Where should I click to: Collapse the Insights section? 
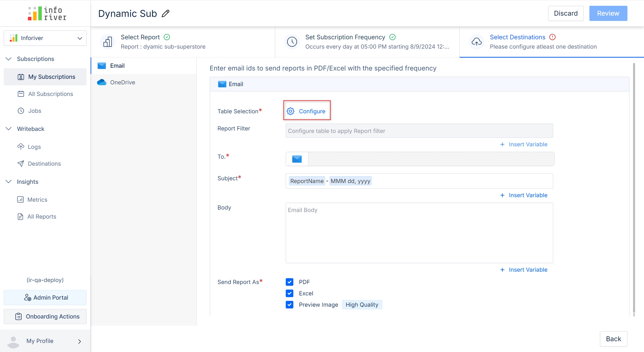(9, 182)
